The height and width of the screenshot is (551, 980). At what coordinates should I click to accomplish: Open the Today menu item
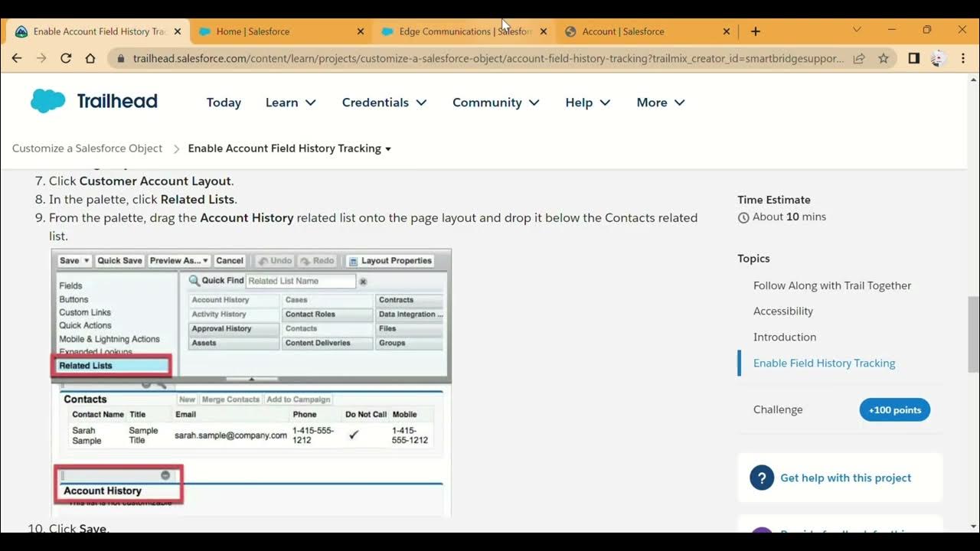(224, 103)
